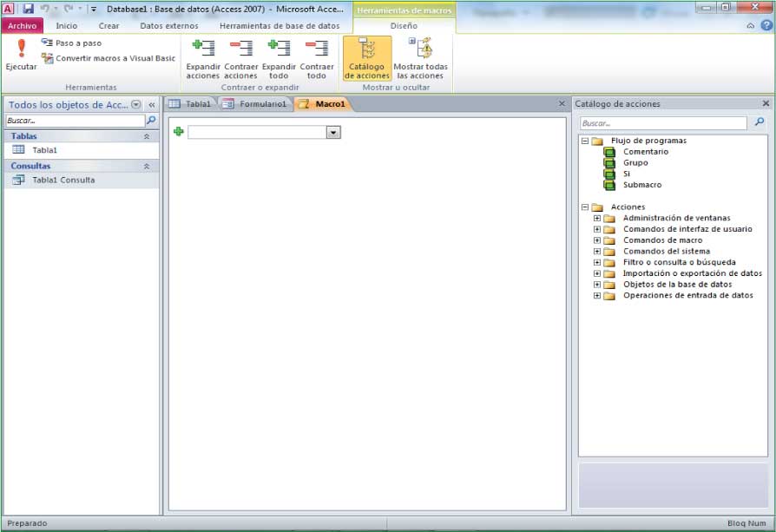Click inside the add new action field
Viewport: 776px width, 532px height.
coord(257,132)
